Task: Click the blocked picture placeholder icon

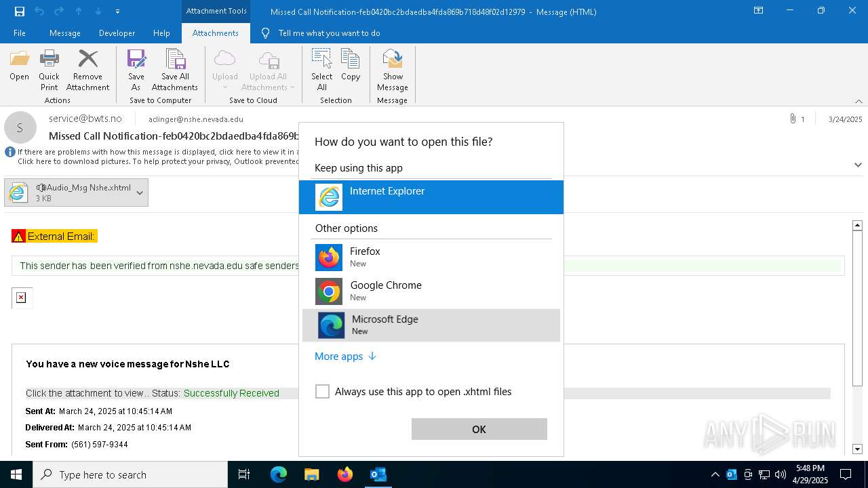Action: pyautogui.click(x=21, y=298)
